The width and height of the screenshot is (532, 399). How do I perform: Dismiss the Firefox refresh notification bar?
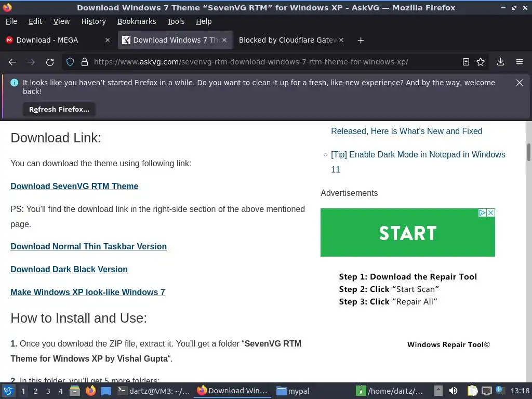519,83
